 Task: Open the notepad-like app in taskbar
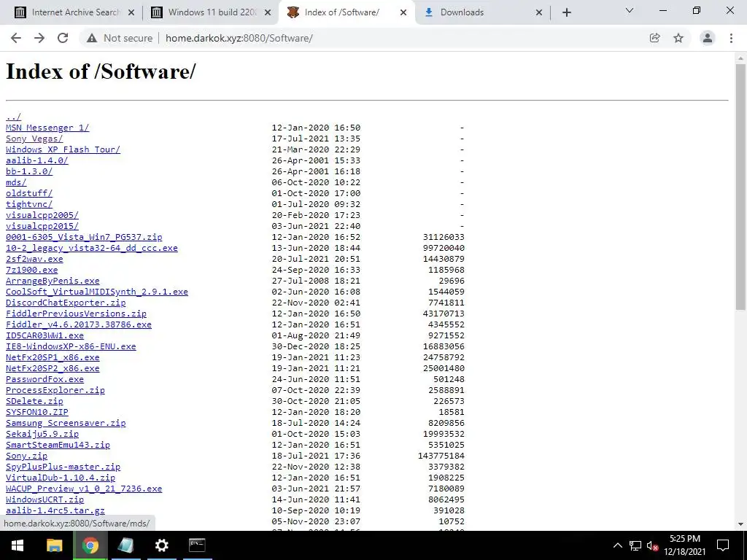125,545
